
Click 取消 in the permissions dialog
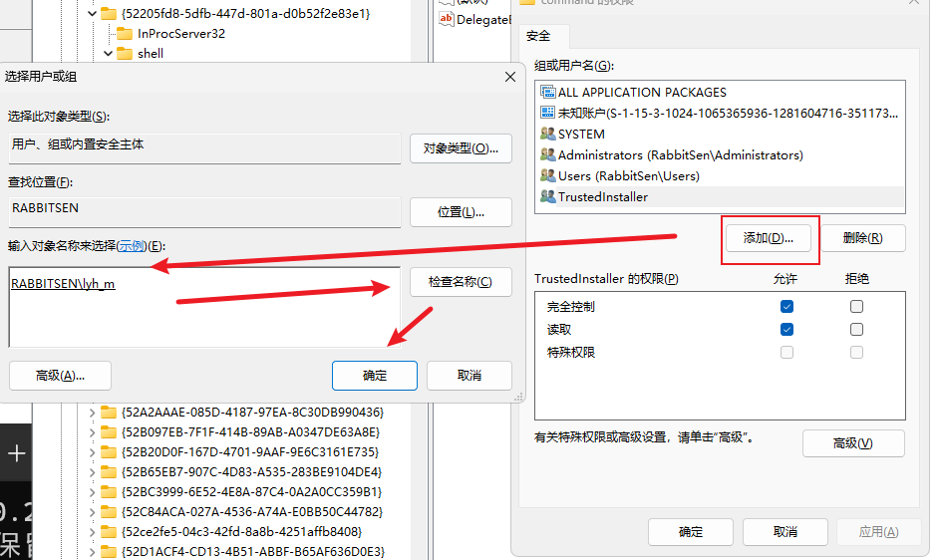pyautogui.click(x=784, y=532)
